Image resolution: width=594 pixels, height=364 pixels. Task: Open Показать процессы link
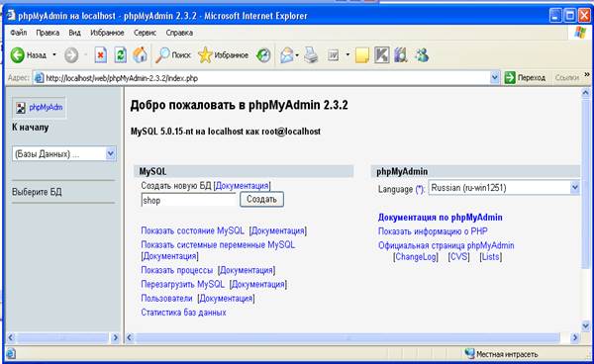(177, 270)
